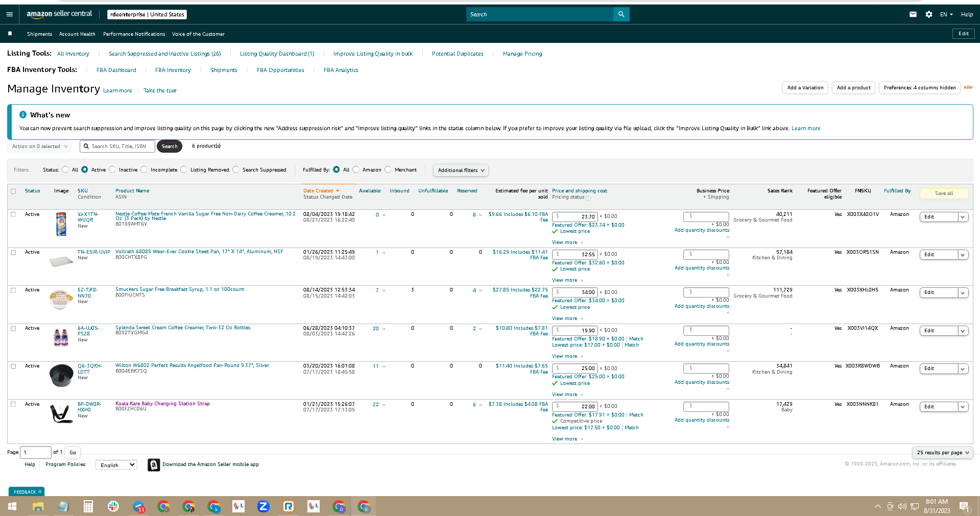Image resolution: width=980 pixels, height=516 pixels.
Task: Open the EN language selector in header
Action: pyautogui.click(x=946, y=14)
